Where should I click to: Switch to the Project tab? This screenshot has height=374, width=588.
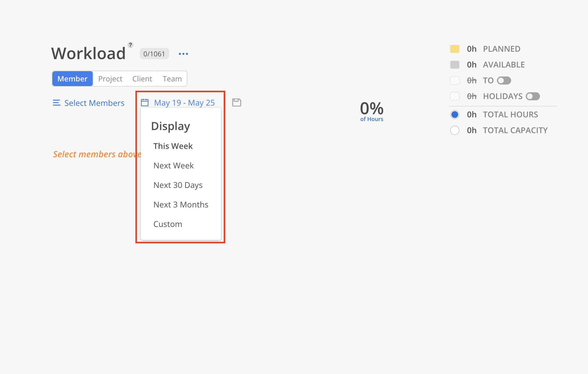pos(110,79)
